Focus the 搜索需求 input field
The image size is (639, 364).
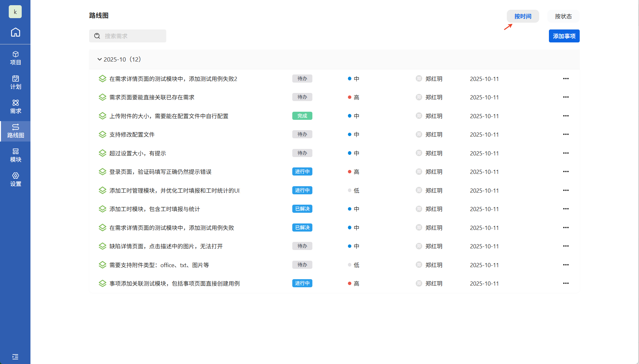pyautogui.click(x=133, y=36)
